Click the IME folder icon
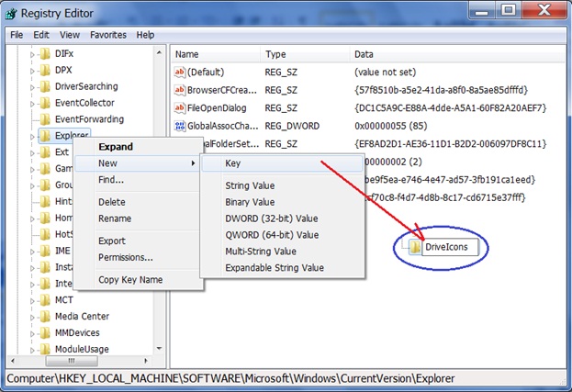The height and width of the screenshot is (392, 572). pos(45,251)
